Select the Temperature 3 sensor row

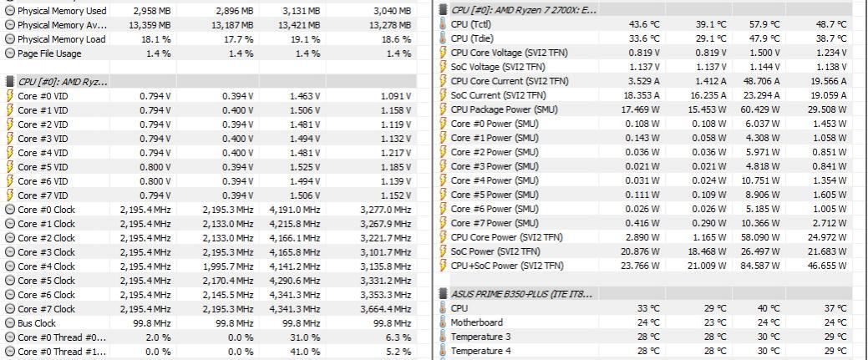point(482,337)
